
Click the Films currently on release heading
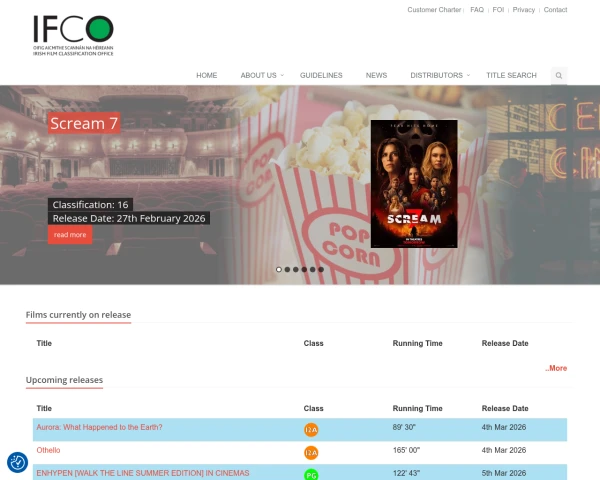point(78,315)
